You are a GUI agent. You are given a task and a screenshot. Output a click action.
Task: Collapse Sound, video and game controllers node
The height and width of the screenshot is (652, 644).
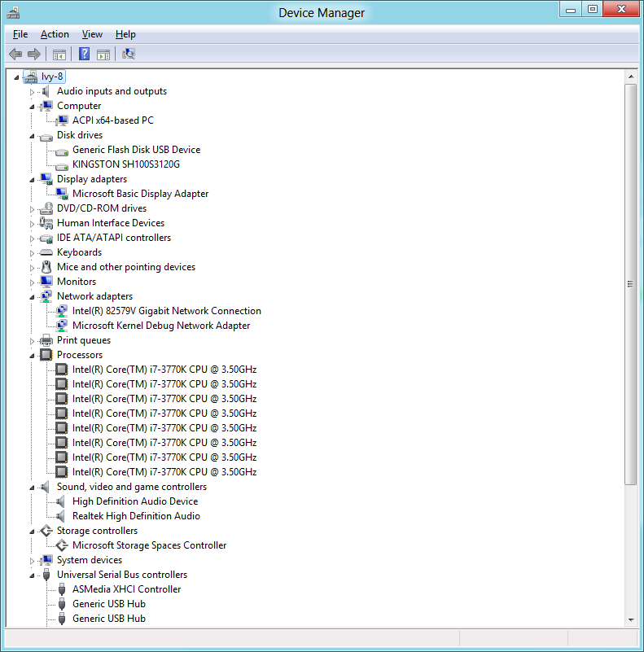click(32, 488)
